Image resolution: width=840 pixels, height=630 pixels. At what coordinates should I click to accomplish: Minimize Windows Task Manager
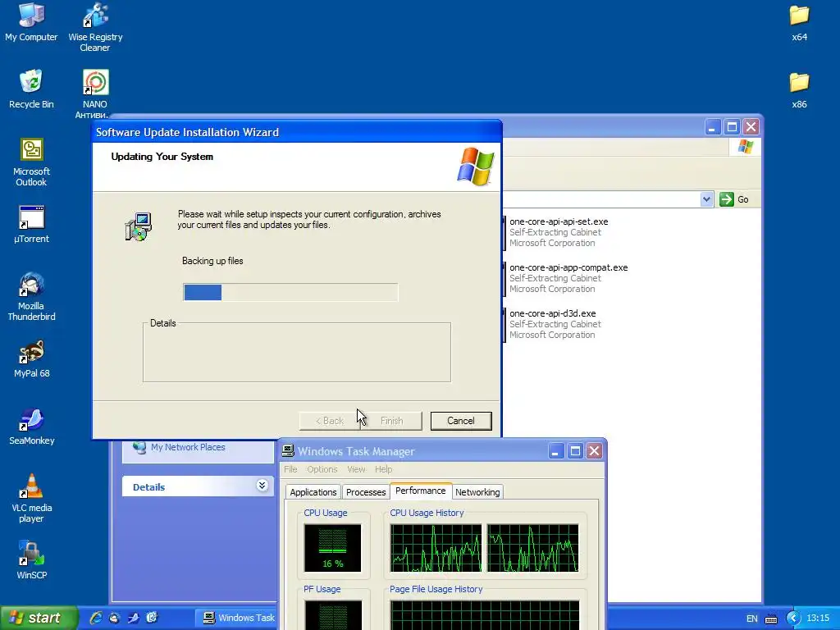click(x=555, y=451)
